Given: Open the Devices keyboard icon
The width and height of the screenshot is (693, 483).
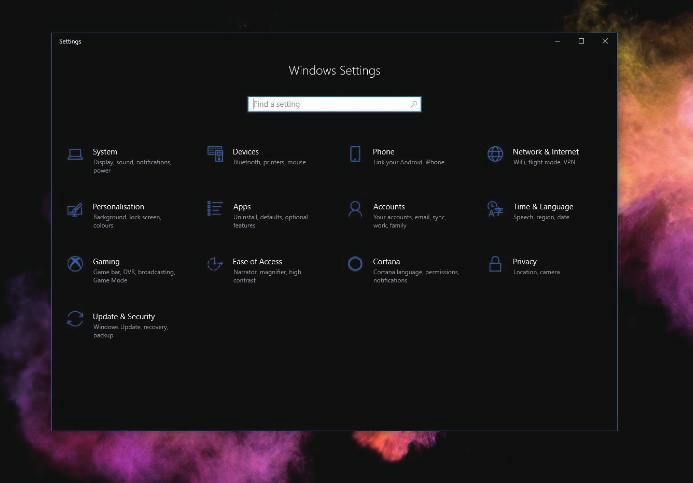Looking at the screenshot, I should click(x=215, y=154).
